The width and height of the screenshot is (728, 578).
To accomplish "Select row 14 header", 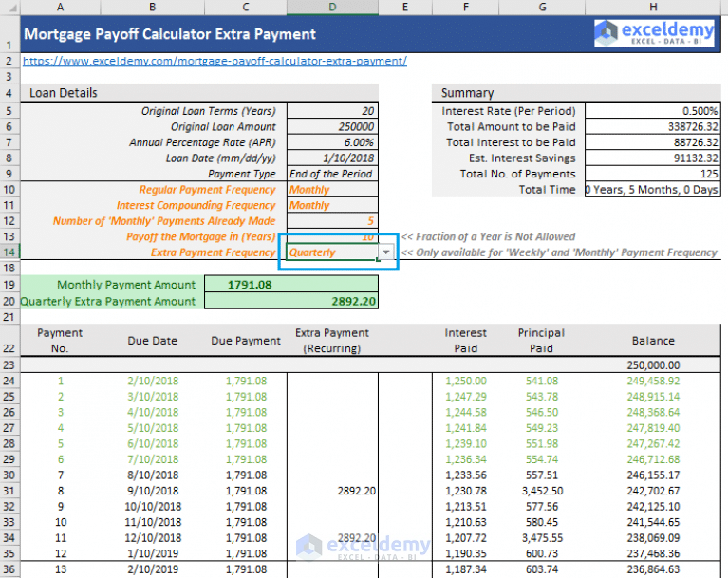I will (x=9, y=252).
